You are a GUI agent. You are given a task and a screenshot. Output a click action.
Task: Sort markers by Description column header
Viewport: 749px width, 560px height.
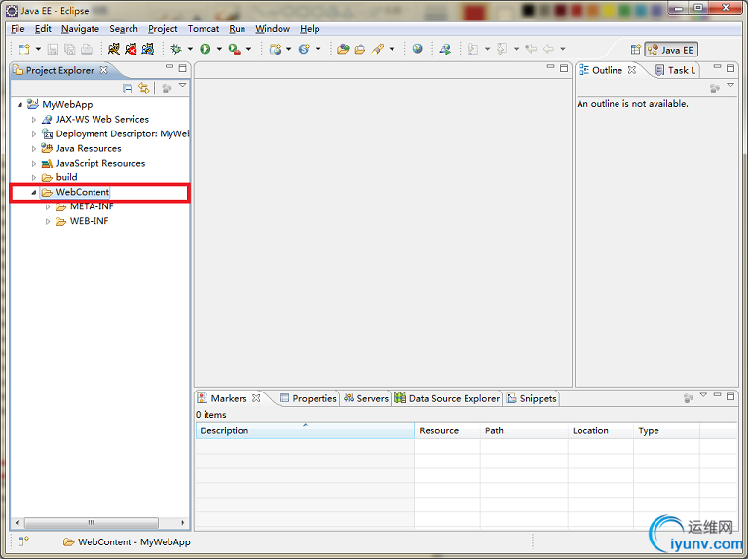click(305, 430)
